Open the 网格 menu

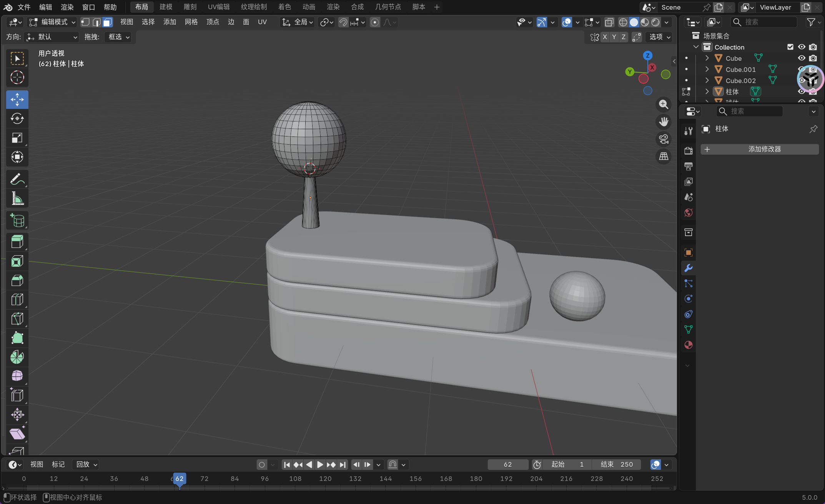(x=191, y=22)
